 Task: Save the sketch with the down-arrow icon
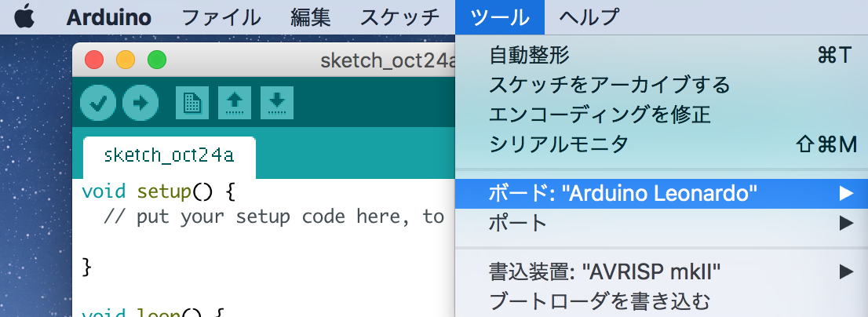click(277, 103)
